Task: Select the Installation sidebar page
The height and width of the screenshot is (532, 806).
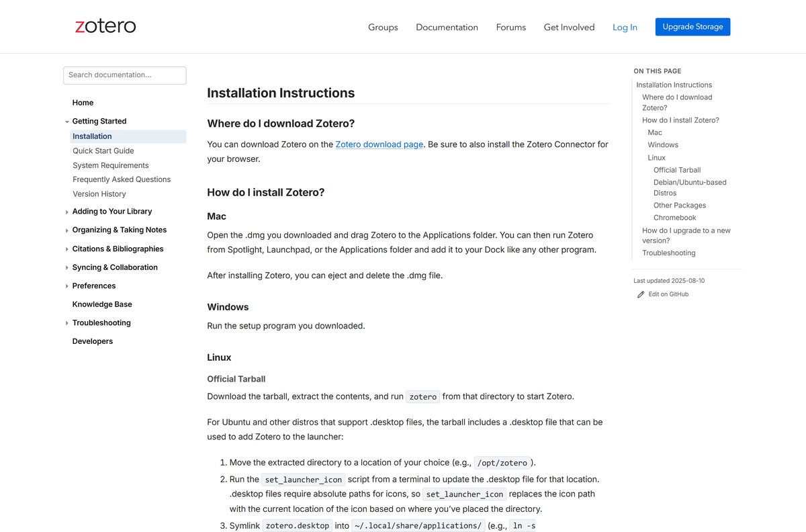Action: [x=128, y=136]
